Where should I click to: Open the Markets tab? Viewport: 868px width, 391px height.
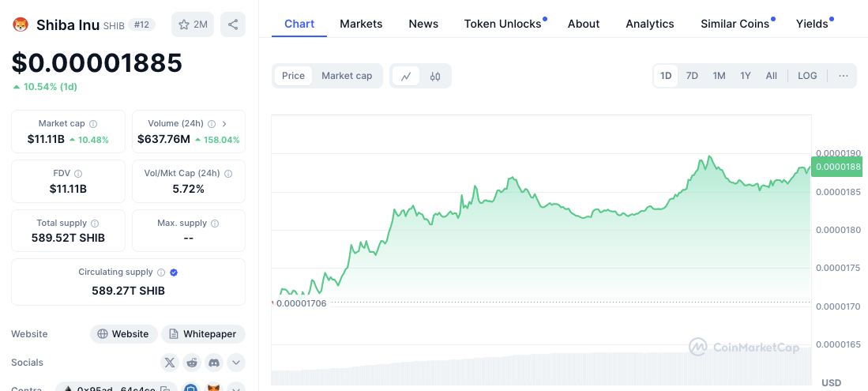click(361, 24)
